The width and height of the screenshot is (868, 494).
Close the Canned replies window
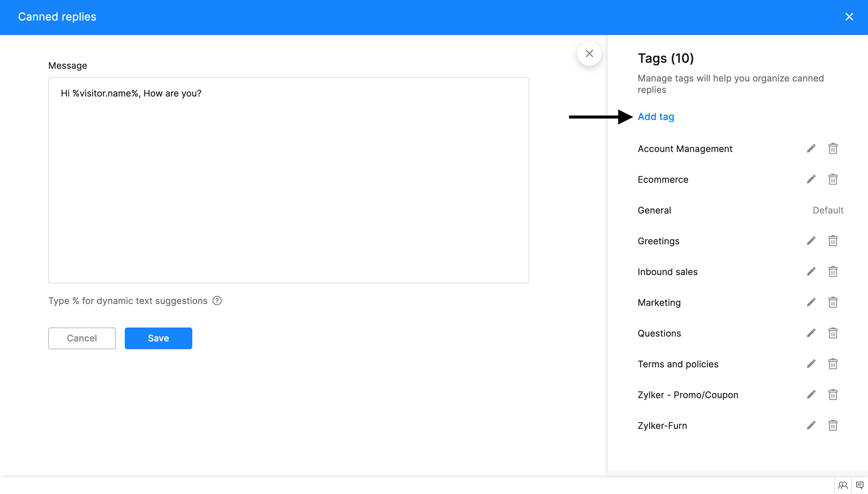[x=849, y=17]
